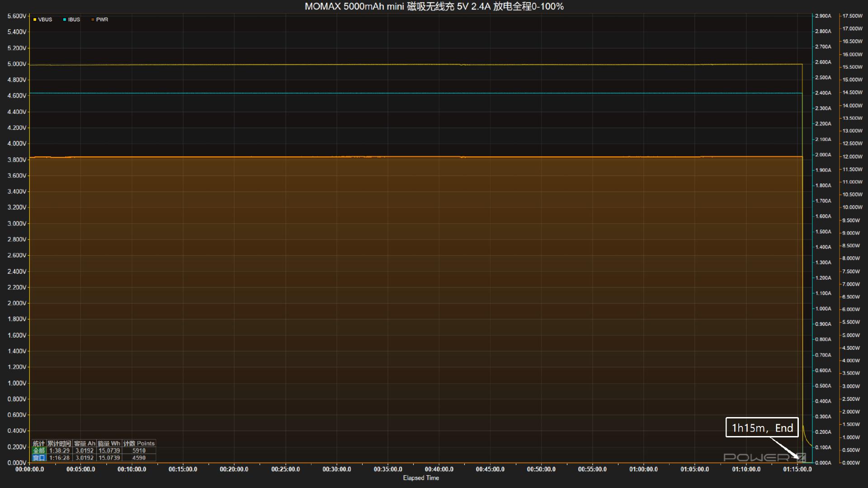Click the 12.000W power axis label
The image size is (868, 488).
point(852,156)
